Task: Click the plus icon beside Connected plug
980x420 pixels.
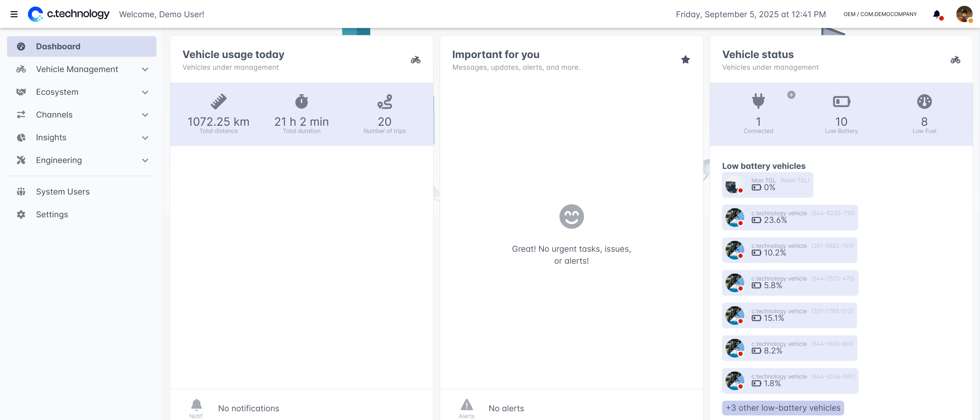Action: 791,95
